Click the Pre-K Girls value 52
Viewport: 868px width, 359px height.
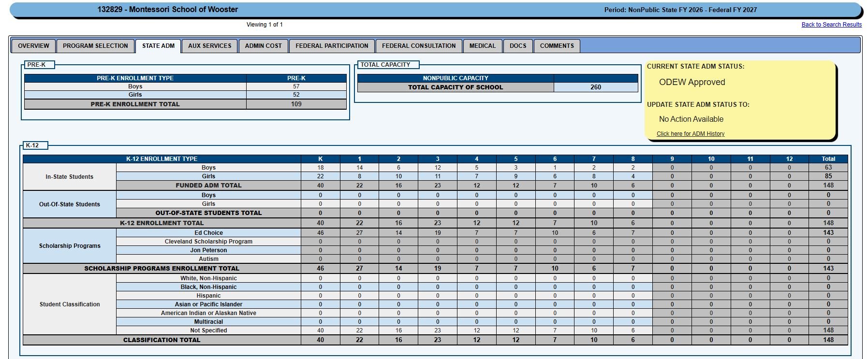pos(296,95)
